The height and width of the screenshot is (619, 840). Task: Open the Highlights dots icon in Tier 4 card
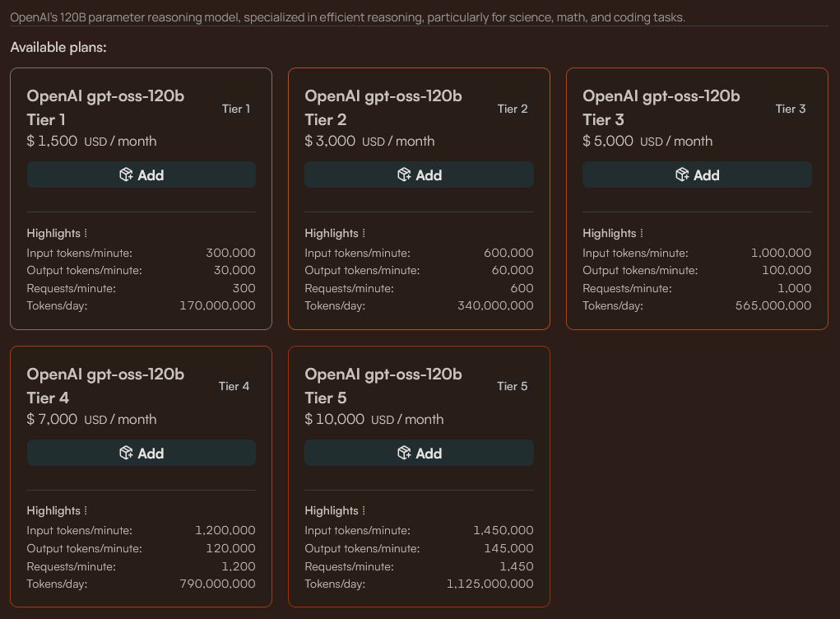click(86, 511)
